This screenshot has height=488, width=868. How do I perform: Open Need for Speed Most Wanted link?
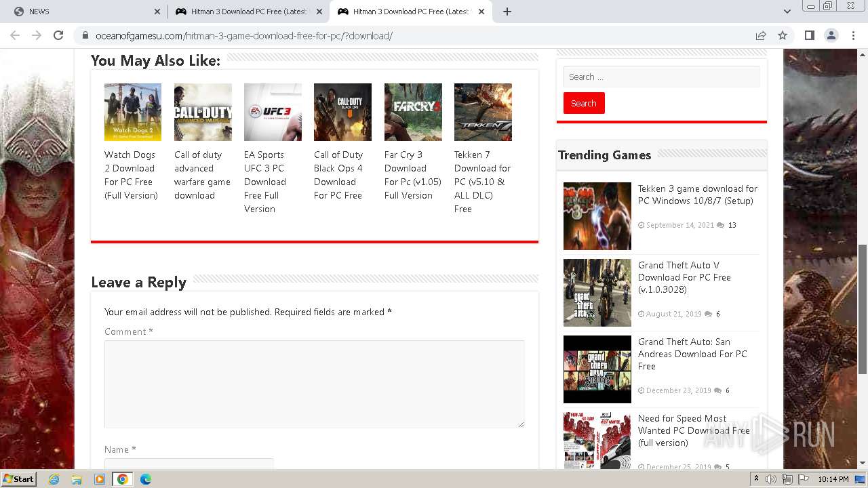click(694, 430)
